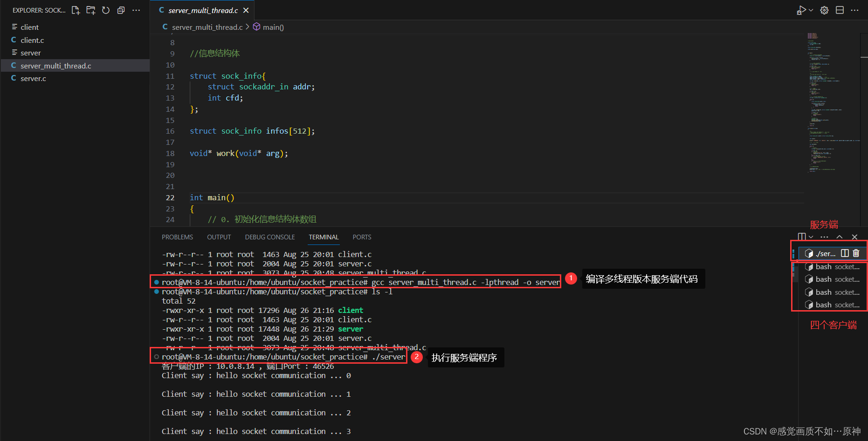Switch to the PROBLEMS panel tab

[177, 237]
